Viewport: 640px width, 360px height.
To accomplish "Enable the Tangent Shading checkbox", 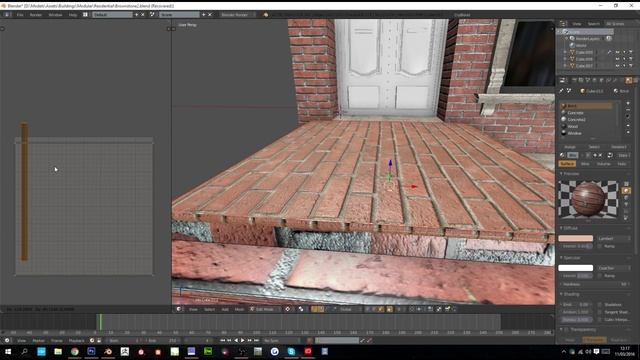I will (600, 312).
